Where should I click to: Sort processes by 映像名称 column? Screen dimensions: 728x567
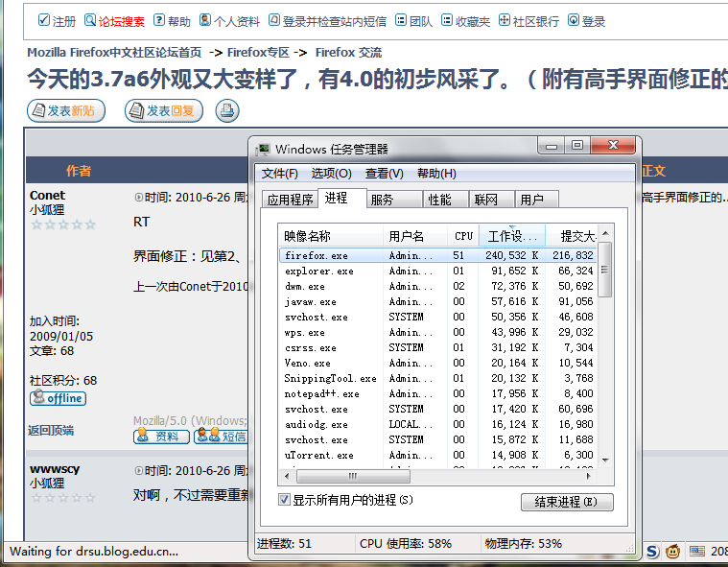pos(331,236)
